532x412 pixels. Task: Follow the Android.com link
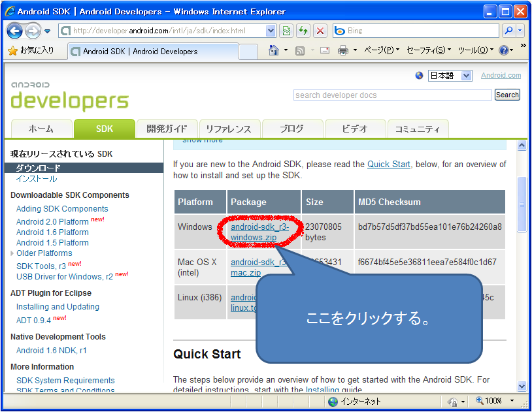click(501, 75)
